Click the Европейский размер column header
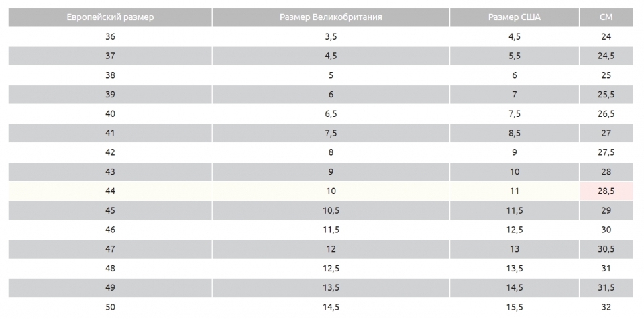The height and width of the screenshot is (319, 644). coord(110,17)
